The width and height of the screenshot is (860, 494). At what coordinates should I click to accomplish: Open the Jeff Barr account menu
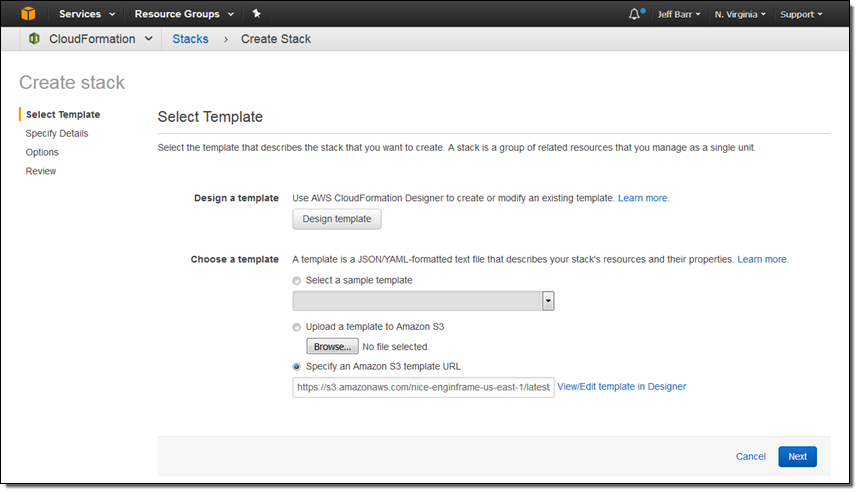point(678,14)
